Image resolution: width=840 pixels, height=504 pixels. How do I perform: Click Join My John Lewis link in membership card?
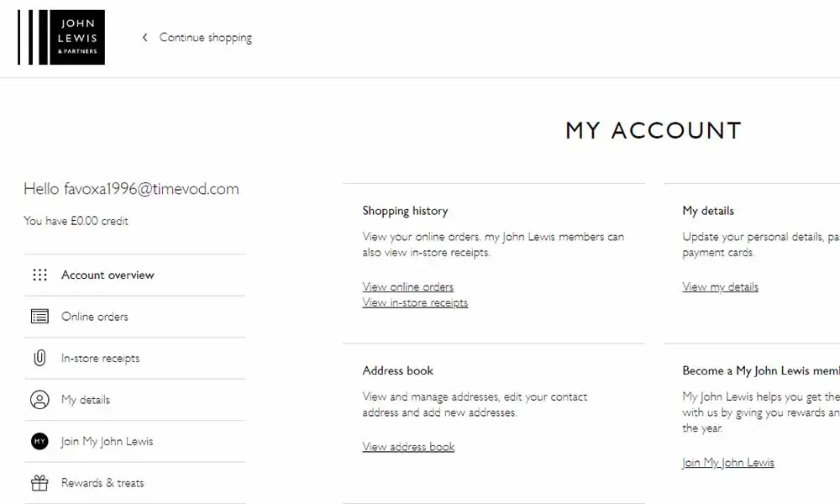(x=728, y=463)
